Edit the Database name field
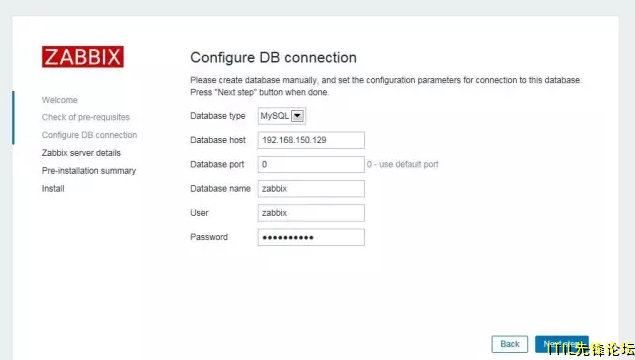The height and width of the screenshot is (360, 635). (x=311, y=189)
